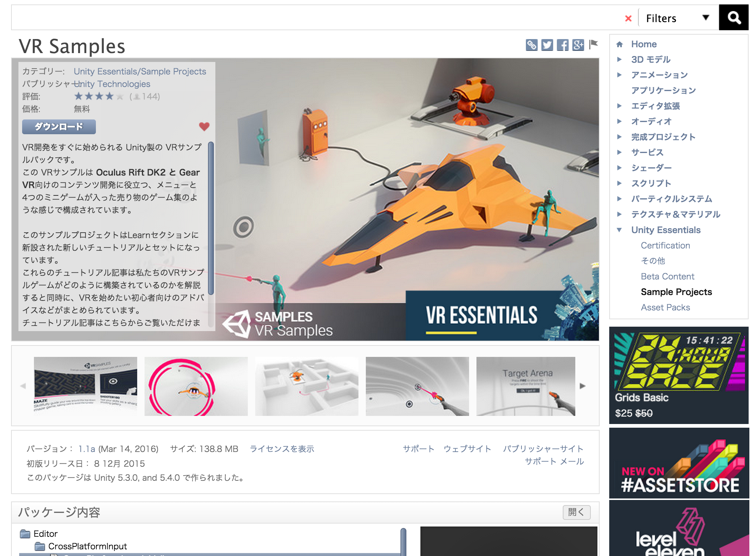The image size is (756, 556).
Task: Open the Target Arena screenshot thumbnail
Action: coord(526,386)
